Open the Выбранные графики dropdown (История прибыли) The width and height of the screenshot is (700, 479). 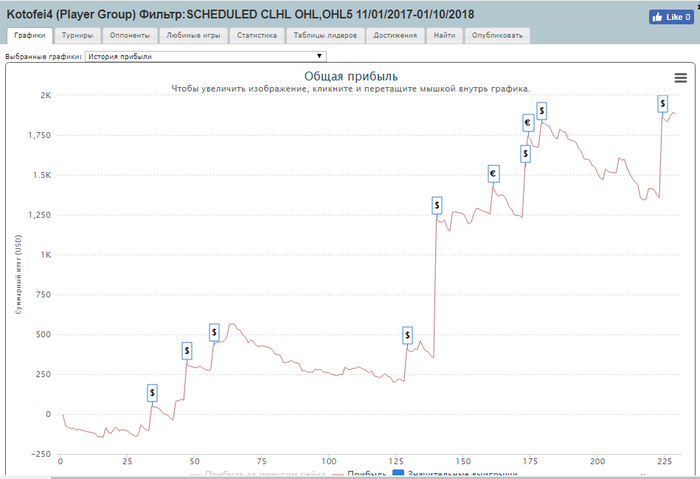[x=206, y=56]
